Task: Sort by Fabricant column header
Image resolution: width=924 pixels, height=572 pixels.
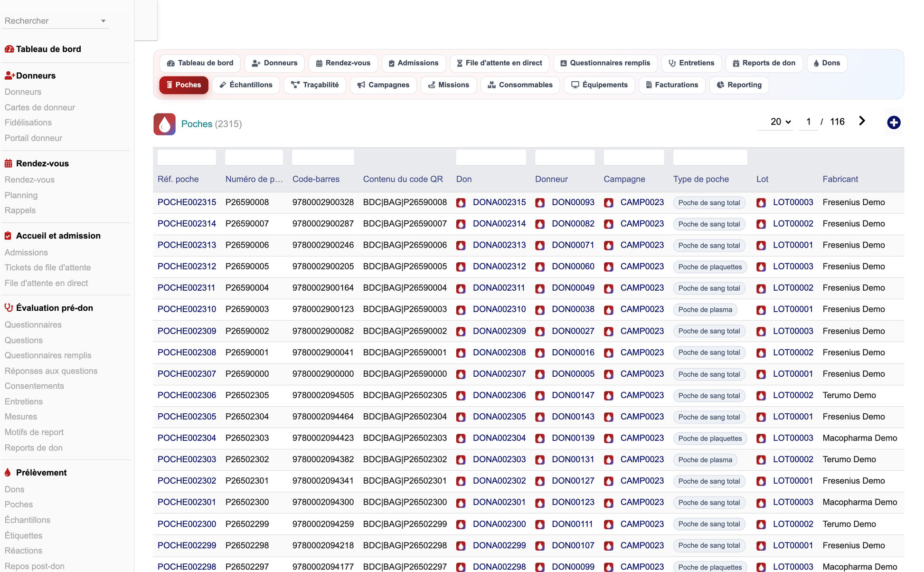Action: coord(840,179)
